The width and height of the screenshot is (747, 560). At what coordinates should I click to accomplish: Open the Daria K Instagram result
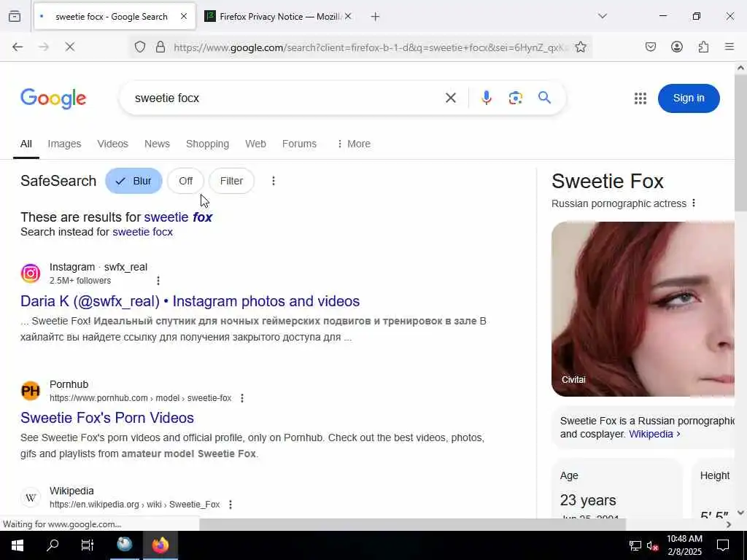click(190, 301)
